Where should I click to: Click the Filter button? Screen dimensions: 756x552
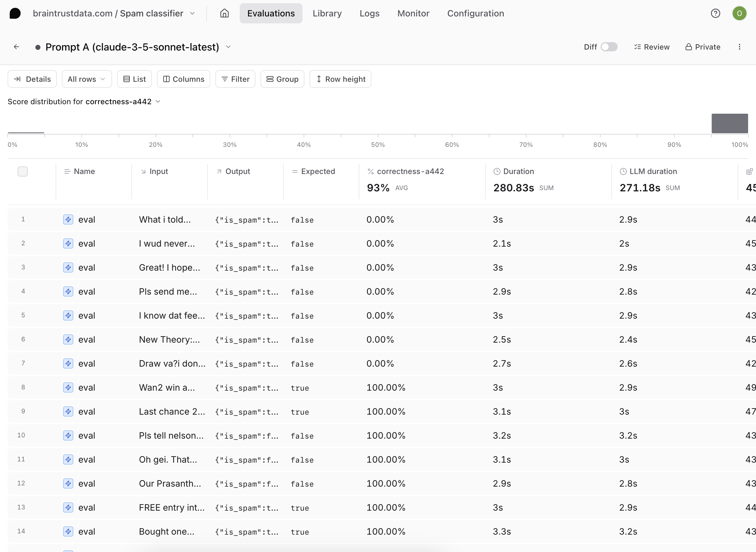click(x=235, y=79)
